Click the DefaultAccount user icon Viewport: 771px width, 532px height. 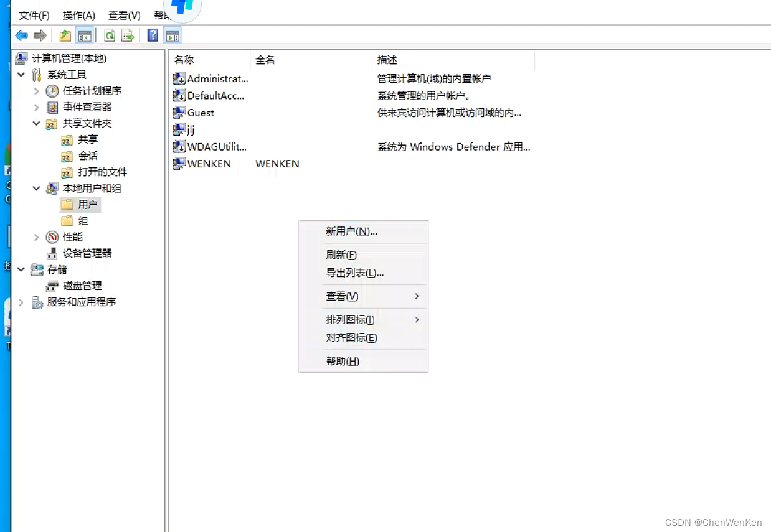click(x=178, y=95)
